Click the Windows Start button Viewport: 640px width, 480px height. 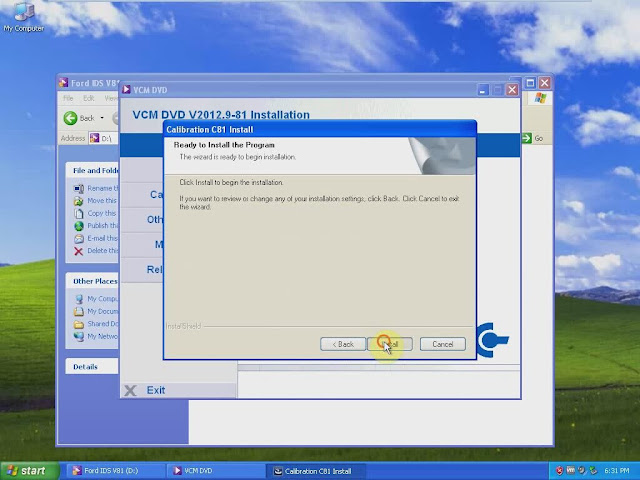tap(29, 471)
